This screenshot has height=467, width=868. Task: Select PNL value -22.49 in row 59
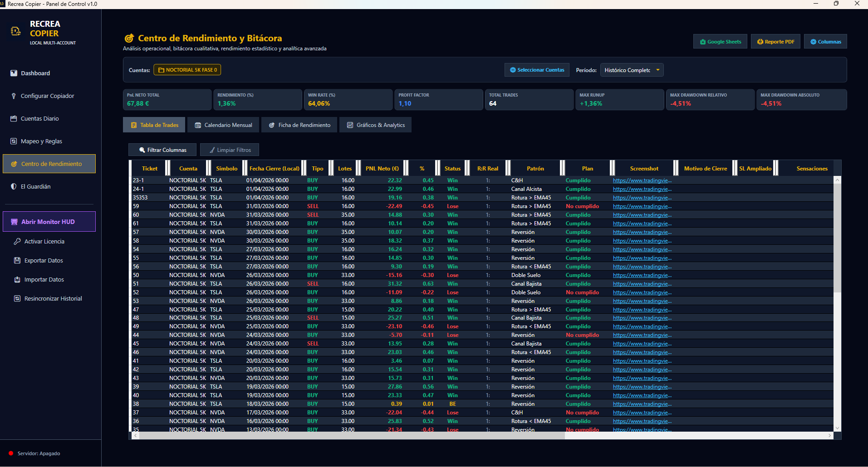394,206
